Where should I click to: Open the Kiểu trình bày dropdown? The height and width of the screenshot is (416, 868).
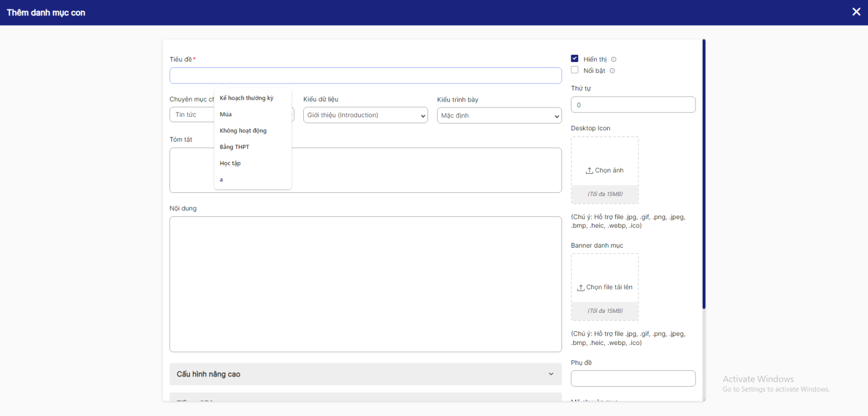[x=499, y=116]
